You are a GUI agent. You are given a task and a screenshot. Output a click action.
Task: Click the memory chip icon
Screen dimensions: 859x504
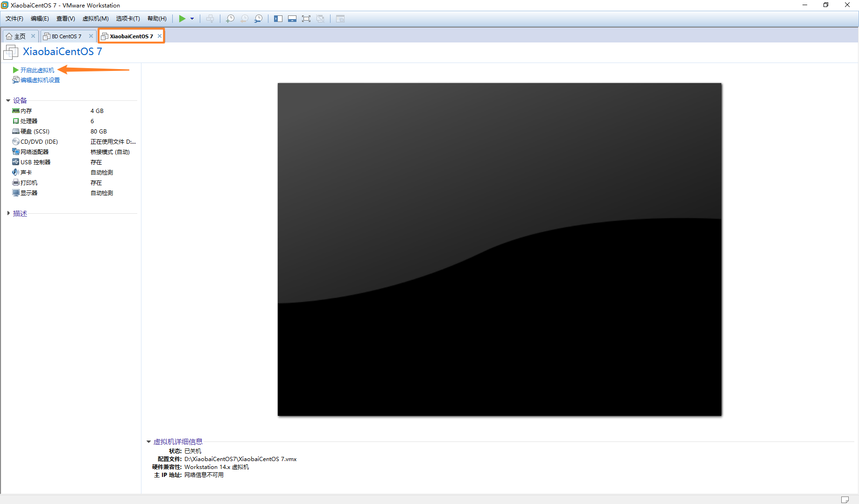coord(16,111)
